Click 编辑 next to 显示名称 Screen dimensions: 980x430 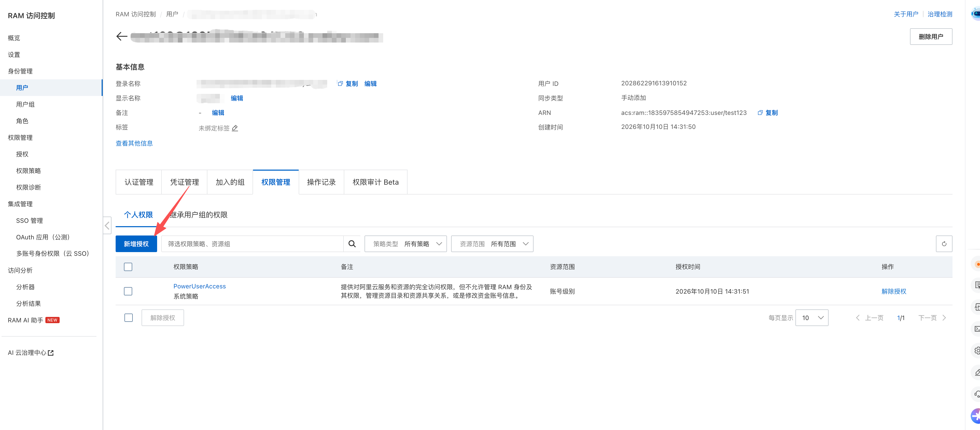coord(237,98)
